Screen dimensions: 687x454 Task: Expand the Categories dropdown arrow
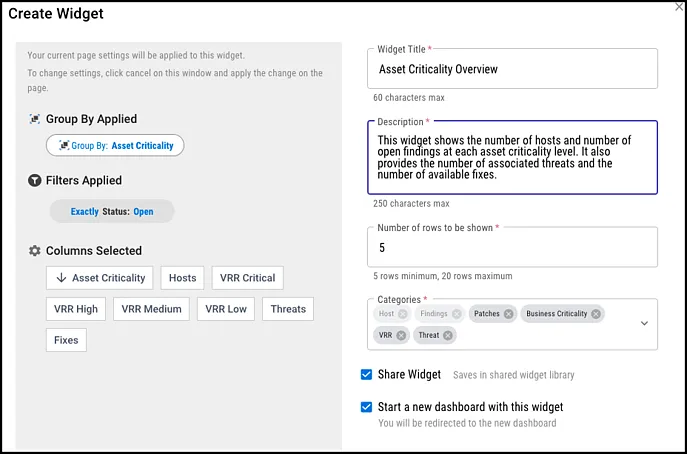[x=644, y=323]
